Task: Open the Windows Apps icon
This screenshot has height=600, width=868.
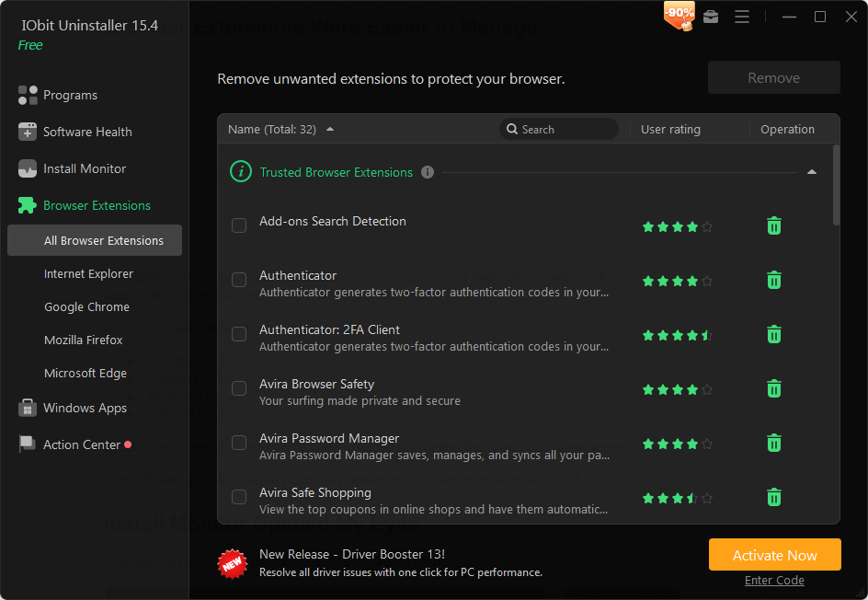Action: [28, 408]
